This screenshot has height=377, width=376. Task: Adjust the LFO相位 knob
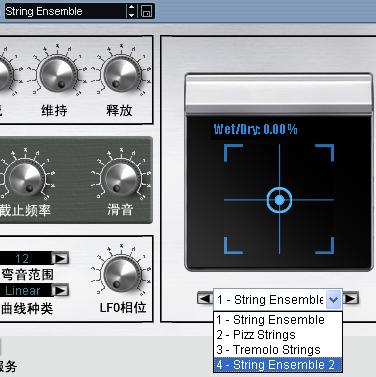tap(121, 275)
